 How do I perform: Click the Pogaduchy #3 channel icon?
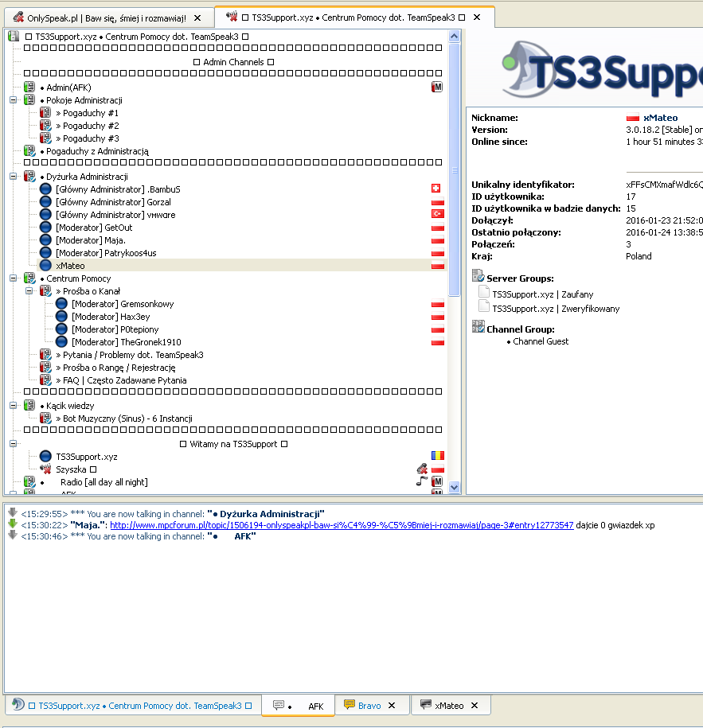pos(45,138)
